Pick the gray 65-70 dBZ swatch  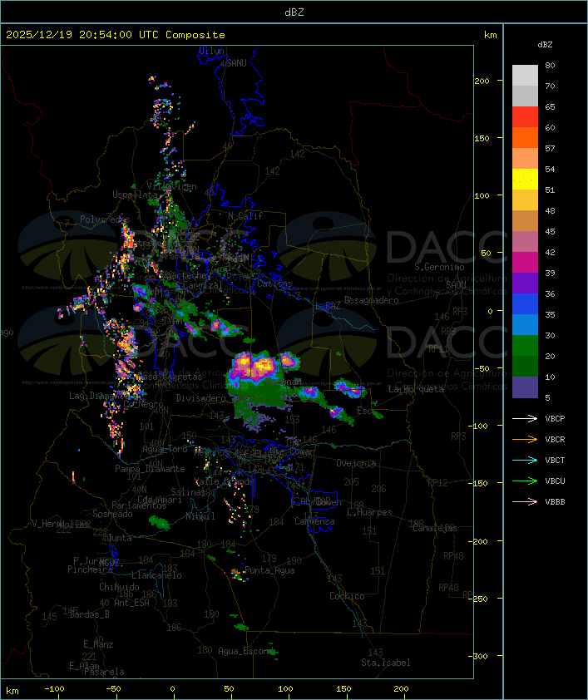pos(525,96)
